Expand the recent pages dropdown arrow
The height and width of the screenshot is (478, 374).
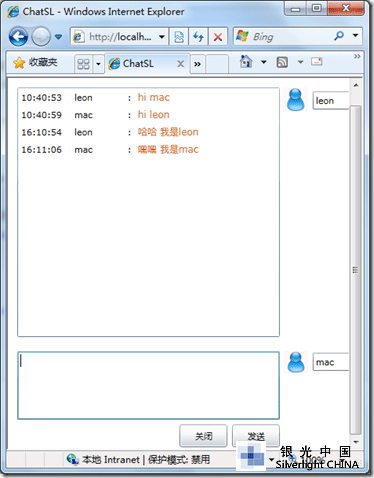pyautogui.click(x=58, y=36)
